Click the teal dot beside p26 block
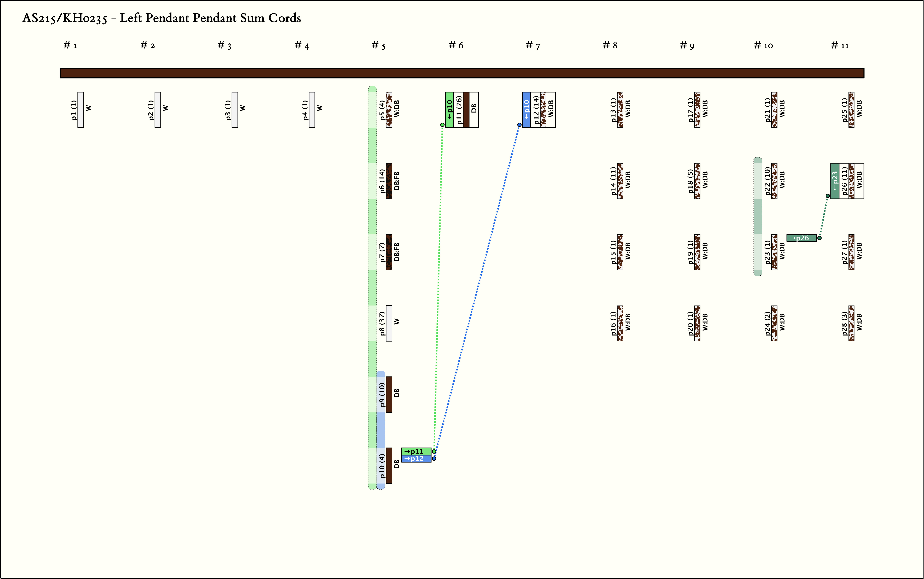This screenshot has width=924, height=579. [828, 196]
